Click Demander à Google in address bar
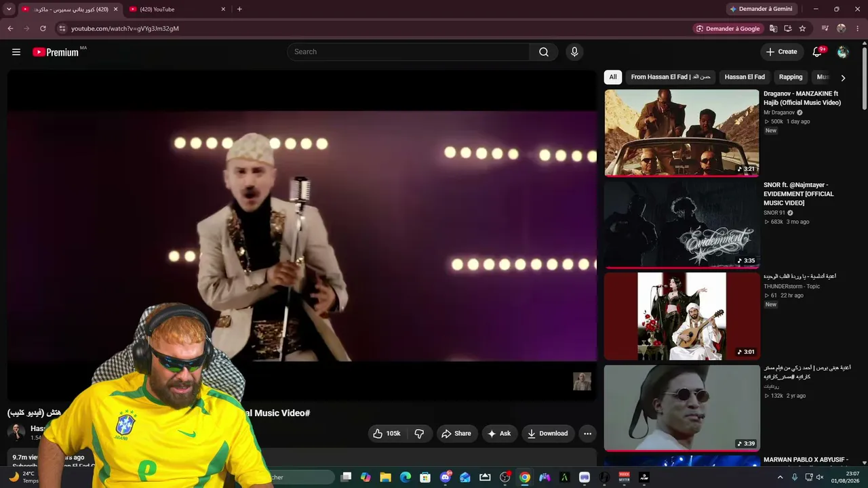This screenshot has width=868, height=488. pyautogui.click(x=728, y=28)
